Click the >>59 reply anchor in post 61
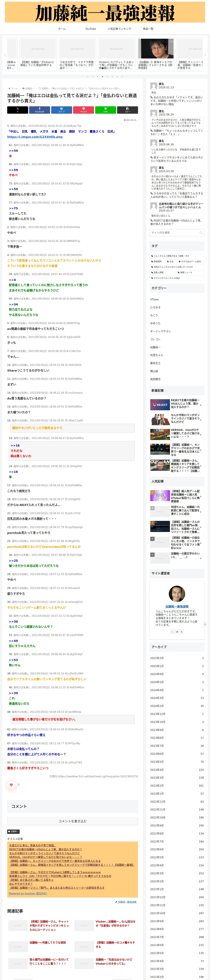This screenshot has height=980, width=210. (x=13, y=151)
